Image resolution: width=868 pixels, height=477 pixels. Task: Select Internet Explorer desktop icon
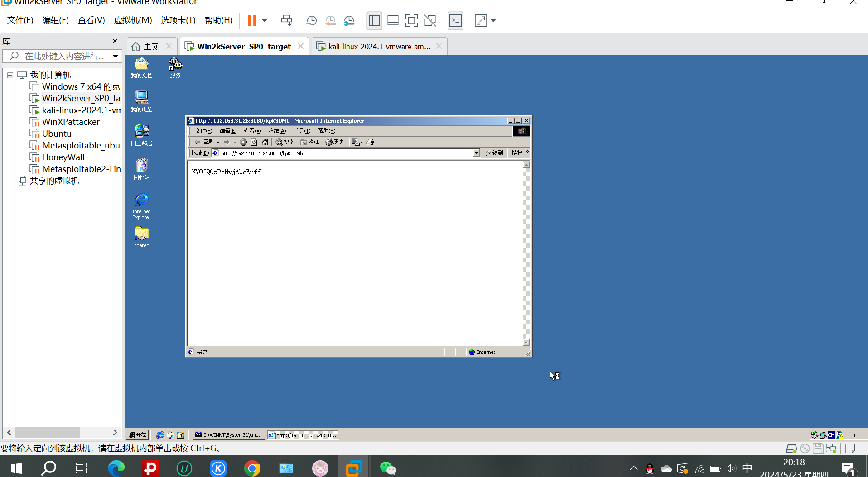[141, 206]
